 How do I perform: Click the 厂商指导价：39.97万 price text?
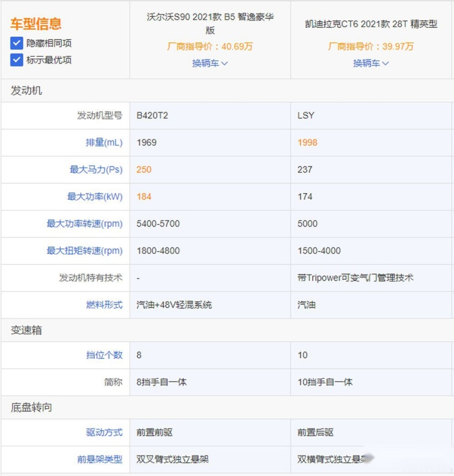(371, 46)
